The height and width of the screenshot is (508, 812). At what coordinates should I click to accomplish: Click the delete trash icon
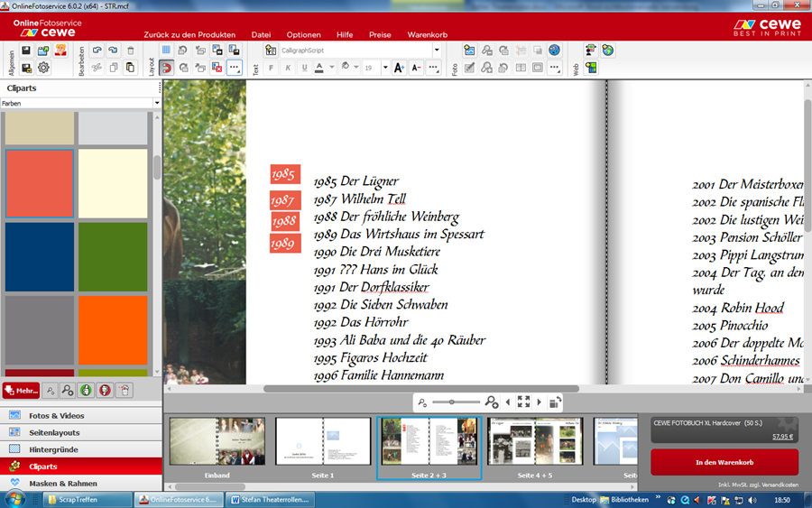coord(131,51)
